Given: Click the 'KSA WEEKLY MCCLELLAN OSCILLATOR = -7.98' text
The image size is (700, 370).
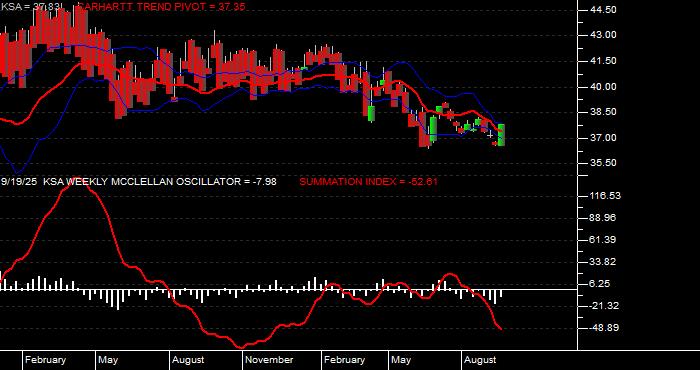Looking at the screenshot, I should (159, 181).
